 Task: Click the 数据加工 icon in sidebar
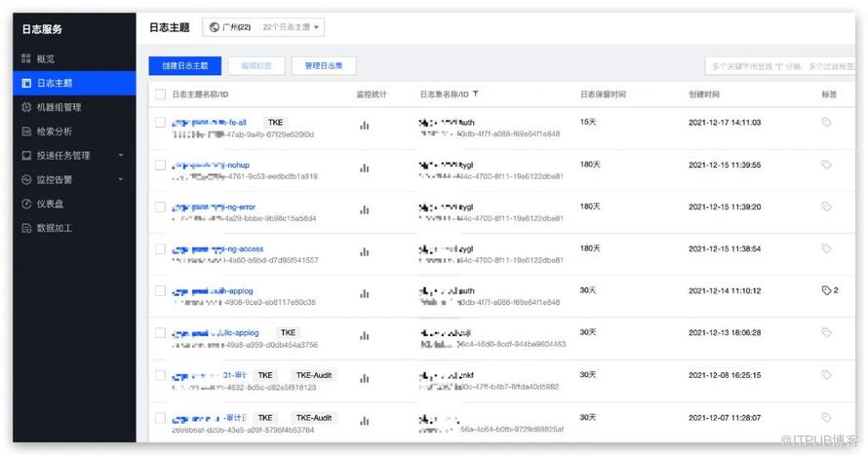26,228
